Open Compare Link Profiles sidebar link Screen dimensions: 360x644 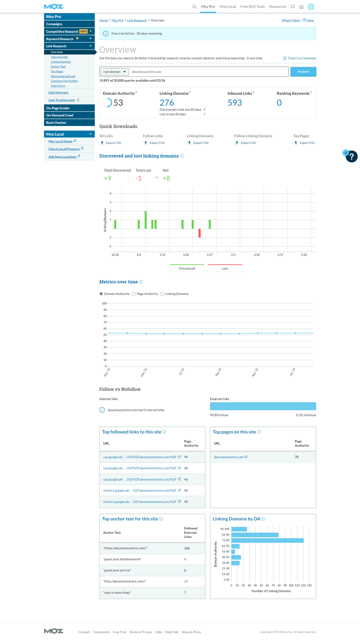click(x=64, y=81)
